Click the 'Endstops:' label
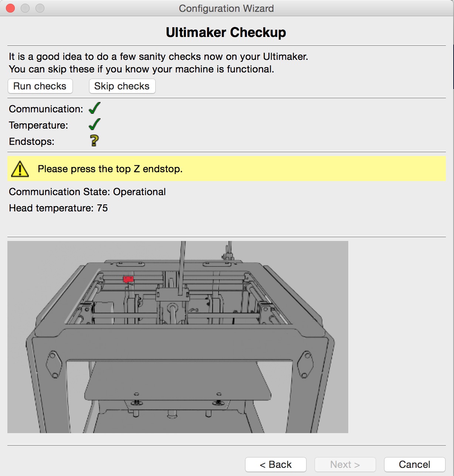Screen dimensions: 454x476 [x=32, y=142]
